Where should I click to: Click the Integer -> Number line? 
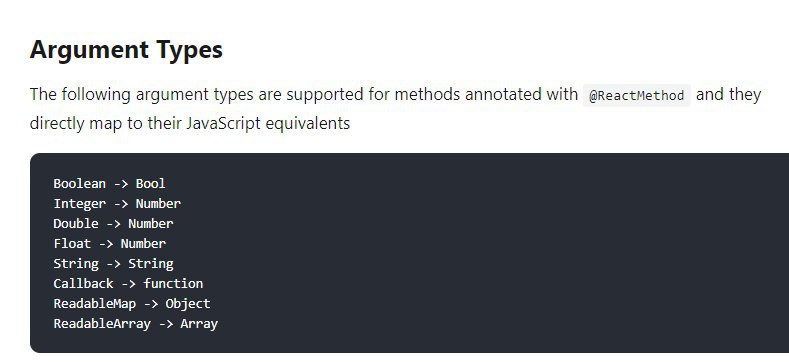pos(117,203)
